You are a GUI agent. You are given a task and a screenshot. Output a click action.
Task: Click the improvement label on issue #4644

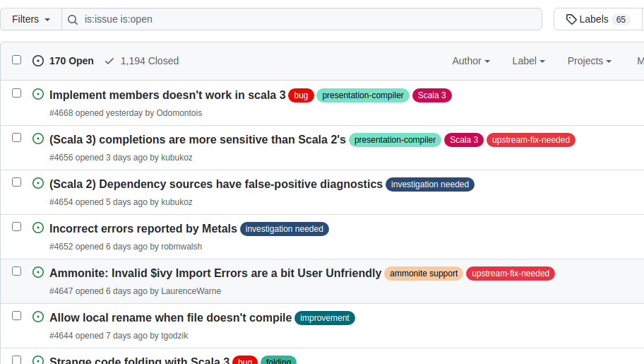(x=324, y=318)
